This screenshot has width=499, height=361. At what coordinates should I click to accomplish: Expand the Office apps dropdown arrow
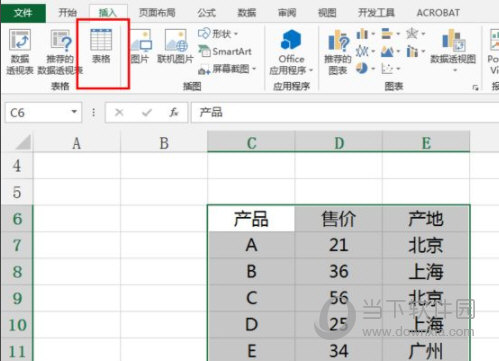(x=311, y=70)
